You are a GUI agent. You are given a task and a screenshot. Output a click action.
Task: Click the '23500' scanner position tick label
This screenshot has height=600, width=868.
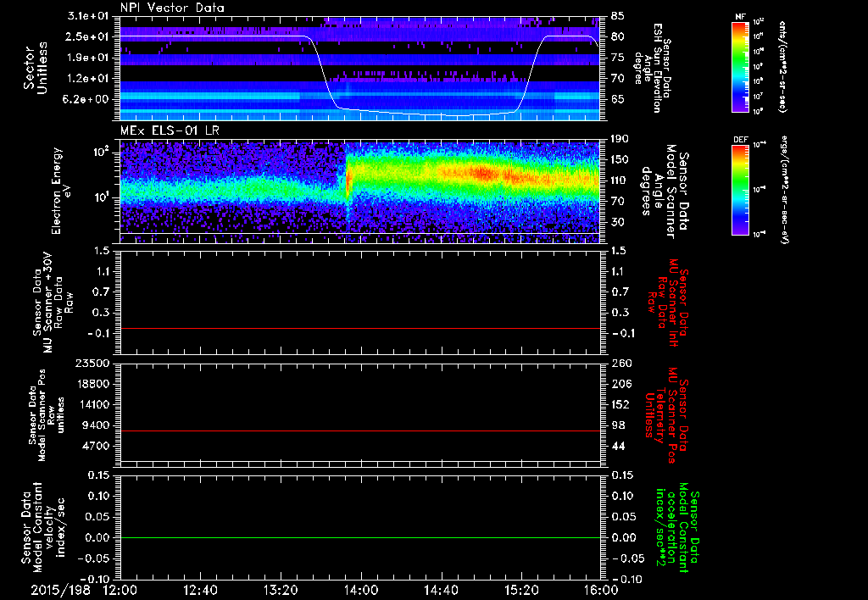click(x=93, y=363)
